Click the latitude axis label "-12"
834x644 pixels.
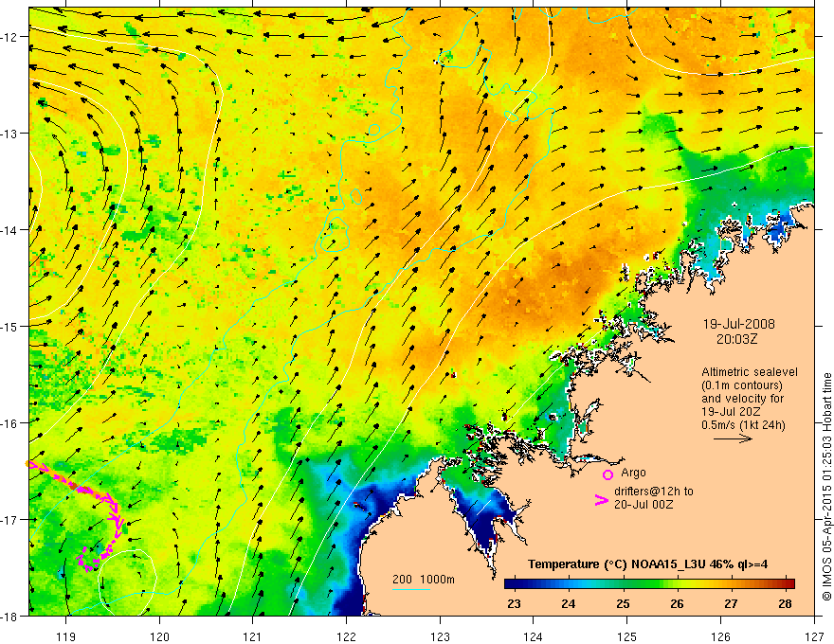coord(9,37)
